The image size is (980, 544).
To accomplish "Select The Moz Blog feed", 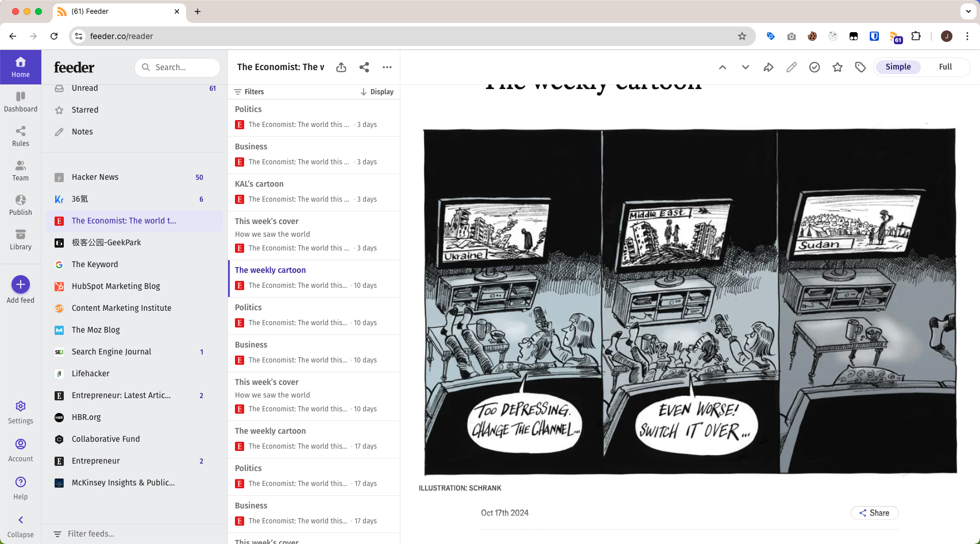I will [134, 330].
